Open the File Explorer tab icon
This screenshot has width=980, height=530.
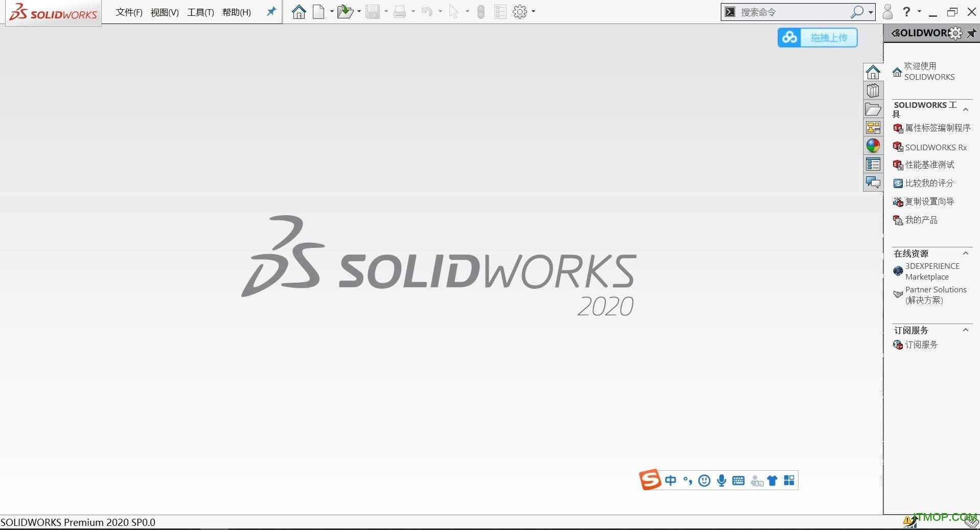873,109
